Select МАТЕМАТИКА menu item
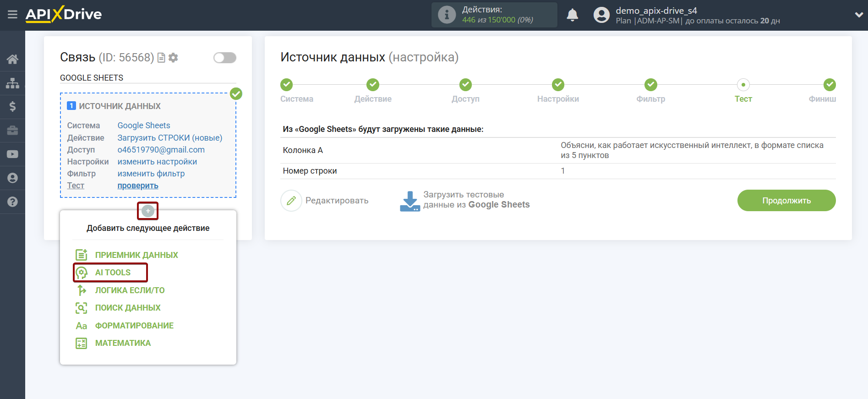This screenshot has height=399, width=868. click(123, 343)
